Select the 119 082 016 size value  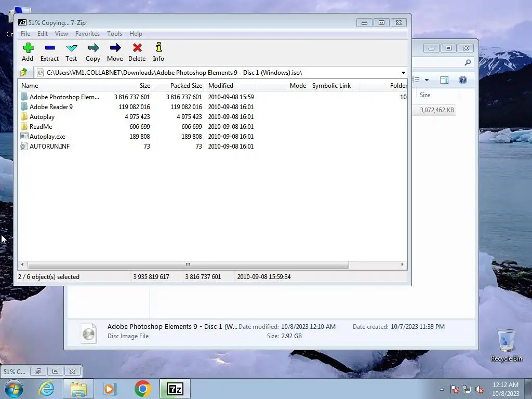pos(134,107)
